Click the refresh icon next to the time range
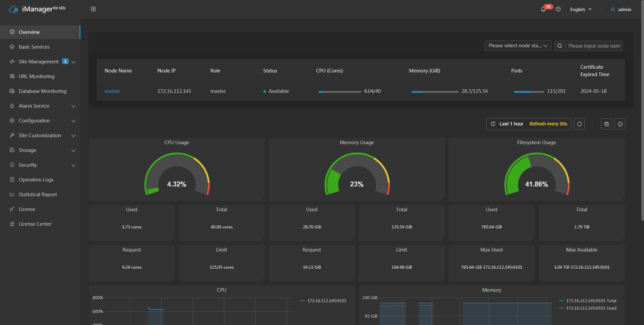The width and height of the screenshot is (644, 325). (579, 124)
